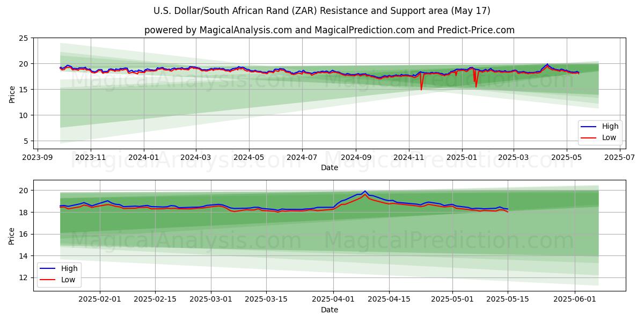Click the '2025-07' tick label
Image resolution: width=644 pixels, height=322 pixels.
(619, 157)
